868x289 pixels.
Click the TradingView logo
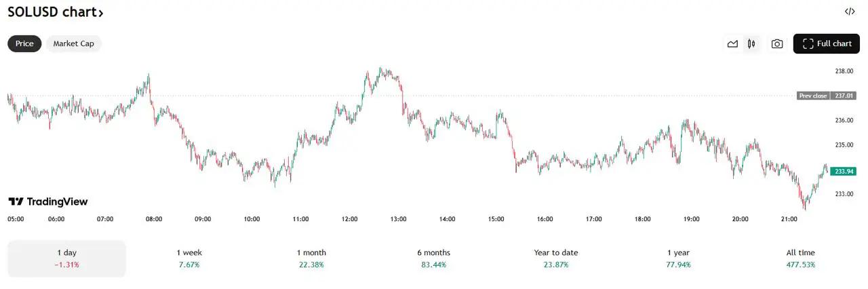point(48,201)
